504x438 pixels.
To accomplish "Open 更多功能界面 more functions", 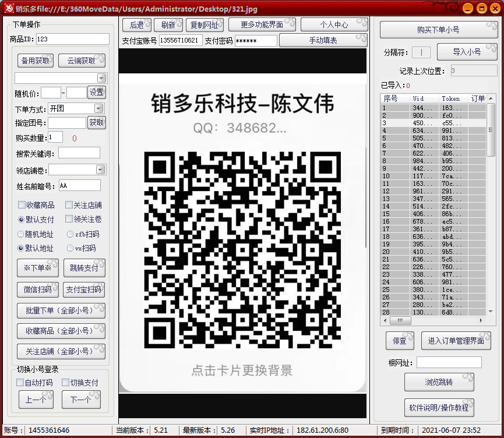I will pos(262,24).
